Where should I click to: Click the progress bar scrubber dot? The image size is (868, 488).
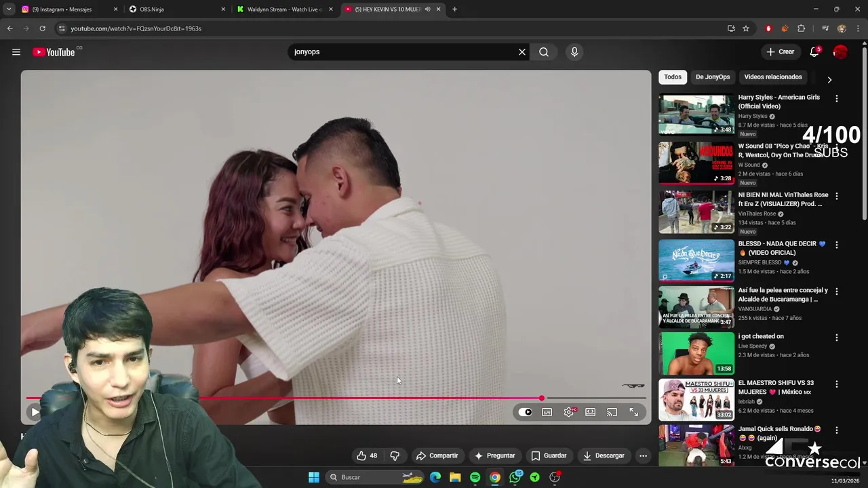coord(541,399)
